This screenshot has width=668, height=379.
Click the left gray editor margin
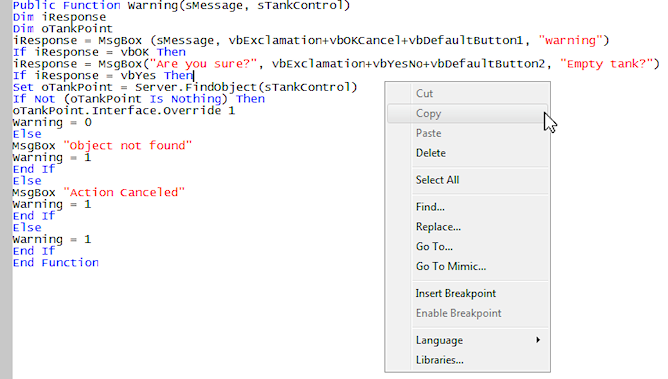click(x=6, y=190)
